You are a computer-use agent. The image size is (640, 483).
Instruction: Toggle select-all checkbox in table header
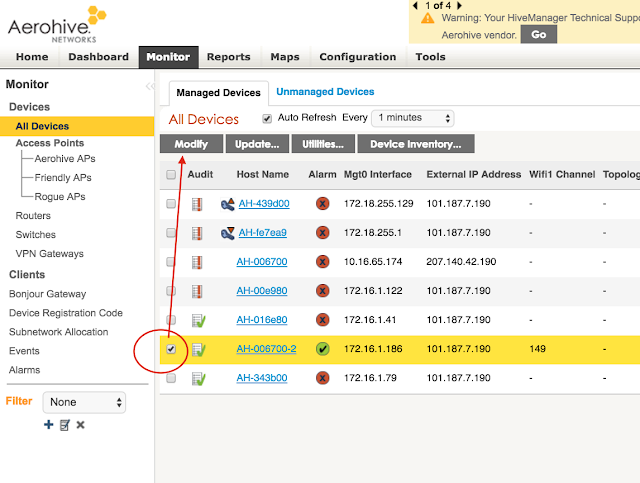click(171, 175)
